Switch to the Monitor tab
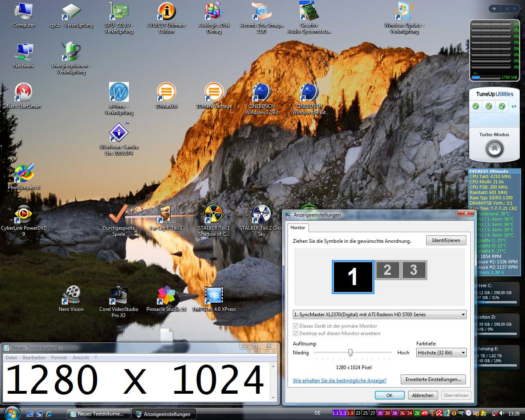Viewport: 525px width, 420px height. (298, 228)
